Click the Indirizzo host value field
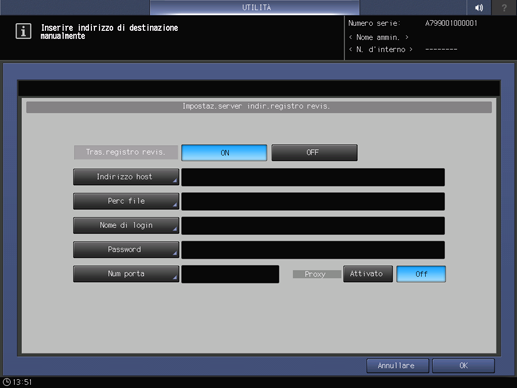Screen dimensions: 517x388 [x=313, y=177]
